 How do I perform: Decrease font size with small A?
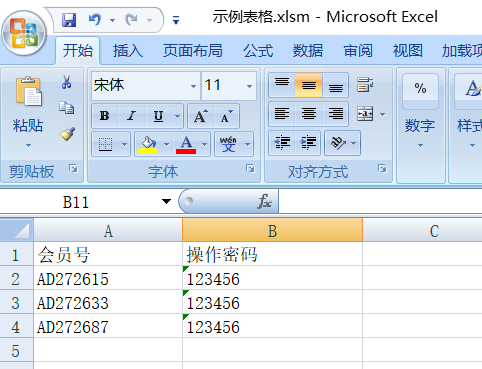[227, 116]
